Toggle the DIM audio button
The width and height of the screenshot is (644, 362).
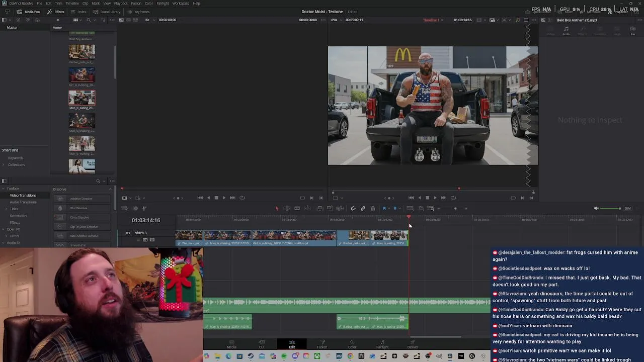(x=627, y=208)
